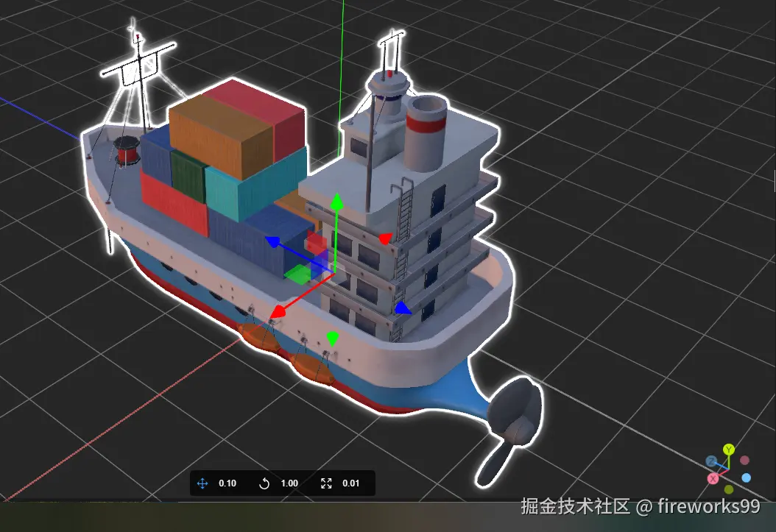Click the small blue arrowhead beside the ladder
The height and width of the screenshot is (532, 776).
[402, 308]
